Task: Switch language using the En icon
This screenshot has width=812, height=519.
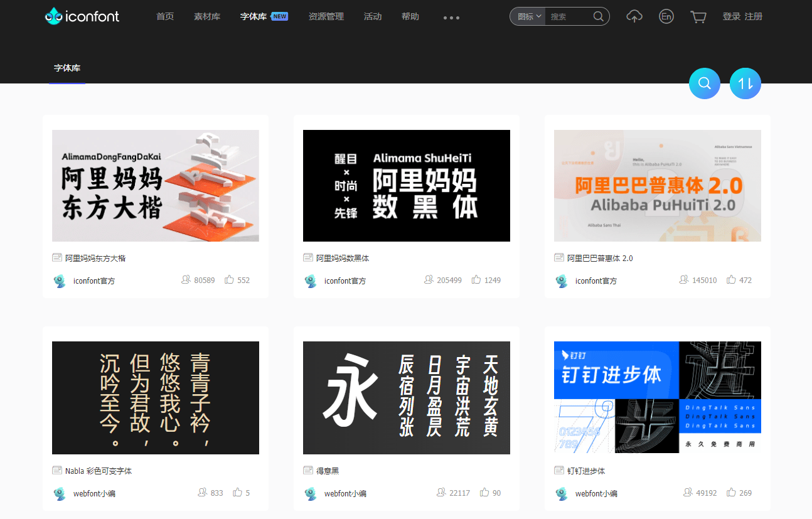Action: (x=666, y=16)
